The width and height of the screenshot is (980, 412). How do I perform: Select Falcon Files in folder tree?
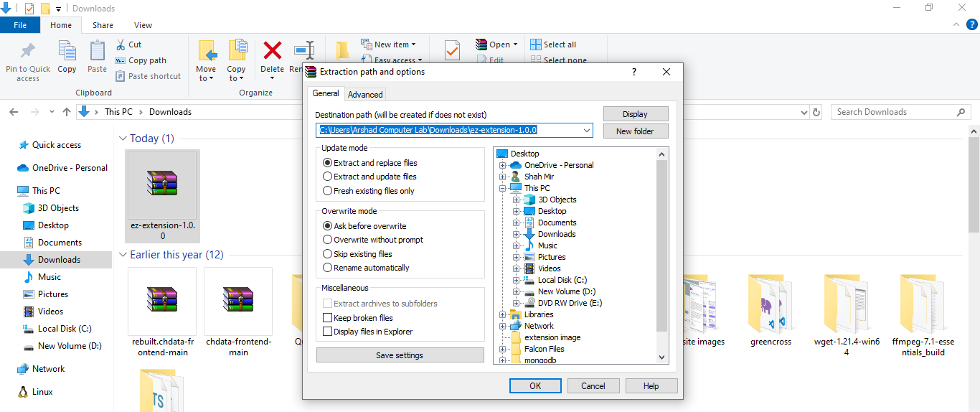[545, 349]
